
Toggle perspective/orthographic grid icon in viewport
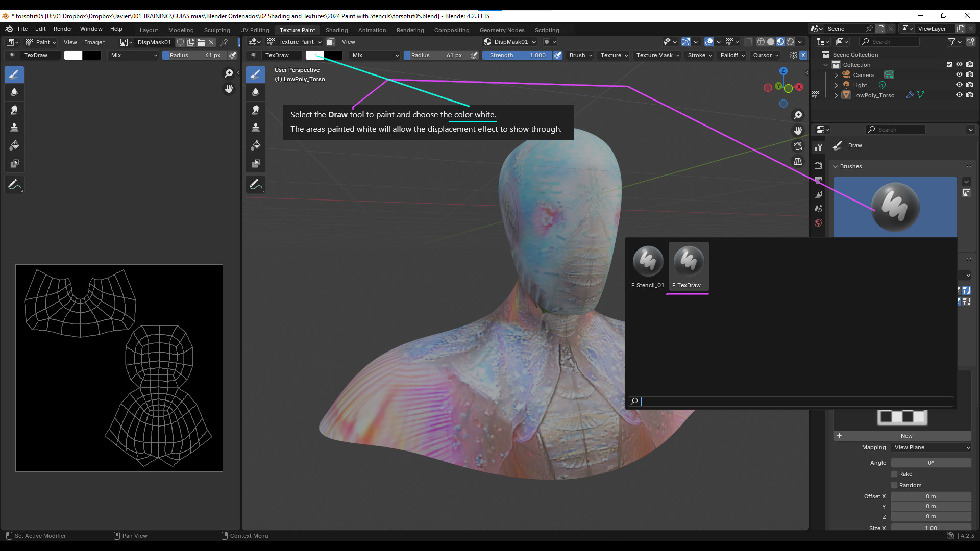(798, 161)
